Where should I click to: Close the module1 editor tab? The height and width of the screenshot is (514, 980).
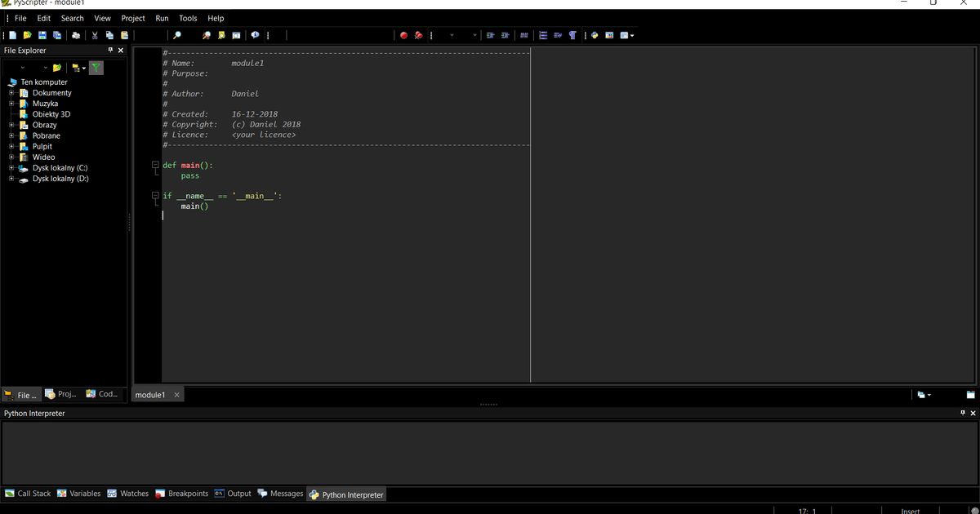pos(177,395)
